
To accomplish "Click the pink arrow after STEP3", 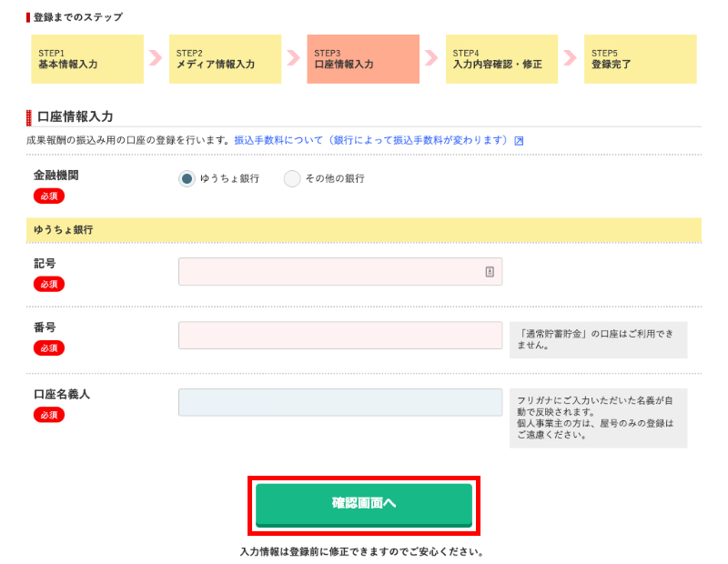I will [x=431, y=58].
